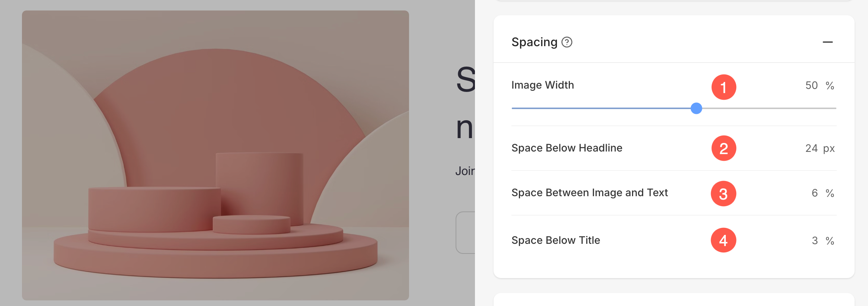Collapse the Spacing section with minus icon
This screenshot has height=306, width=868.
pyautogui.click(x=827, y=42)
